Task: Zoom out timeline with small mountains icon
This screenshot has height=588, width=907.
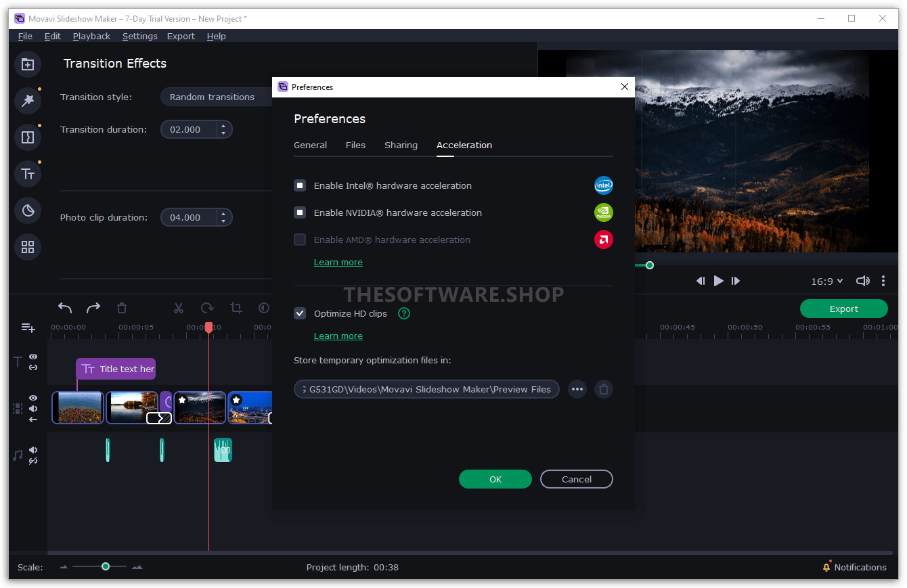Action: tap(64, 567)
